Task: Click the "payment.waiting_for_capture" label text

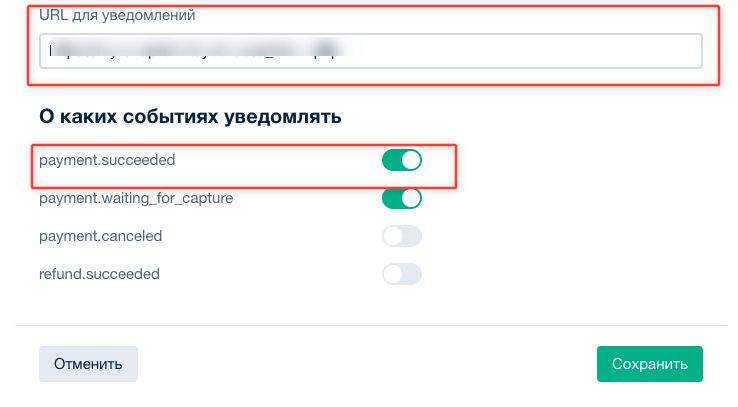Action: tap(136, 198)
